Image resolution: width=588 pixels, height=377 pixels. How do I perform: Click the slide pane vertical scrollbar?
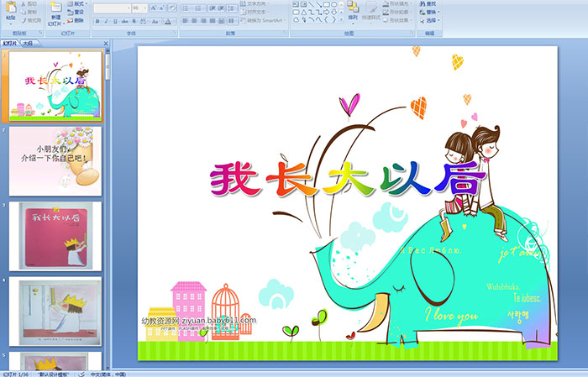coord(108,208)
